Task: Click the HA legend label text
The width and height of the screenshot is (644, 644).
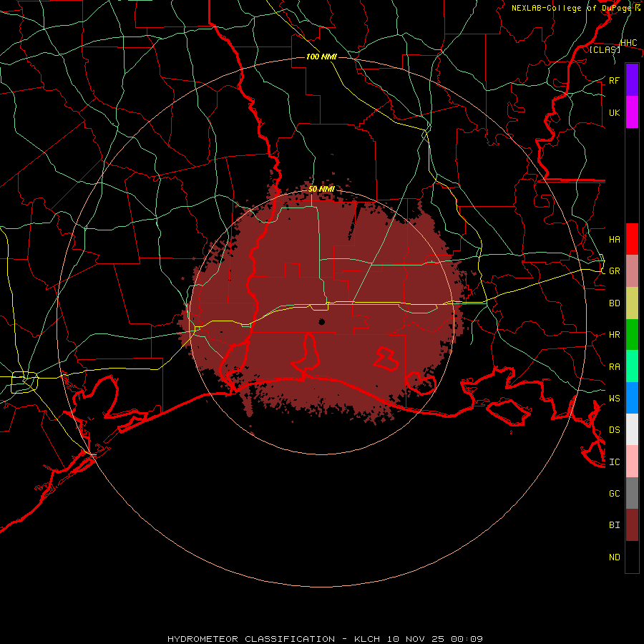Action: click(x=615, y=240)
